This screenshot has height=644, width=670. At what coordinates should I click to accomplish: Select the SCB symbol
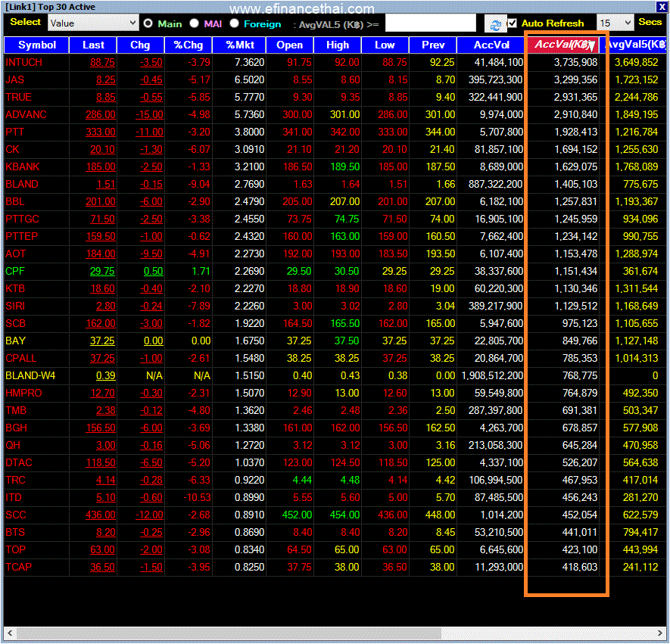click(15, 323)
